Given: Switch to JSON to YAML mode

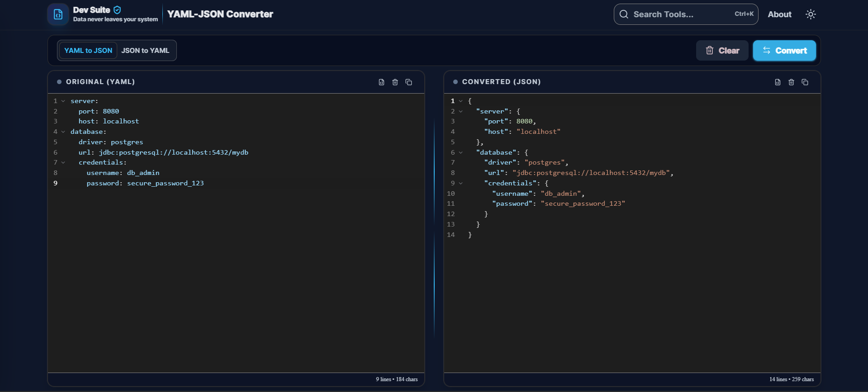Looking at the screenshot, I should (x=145, y=51).
